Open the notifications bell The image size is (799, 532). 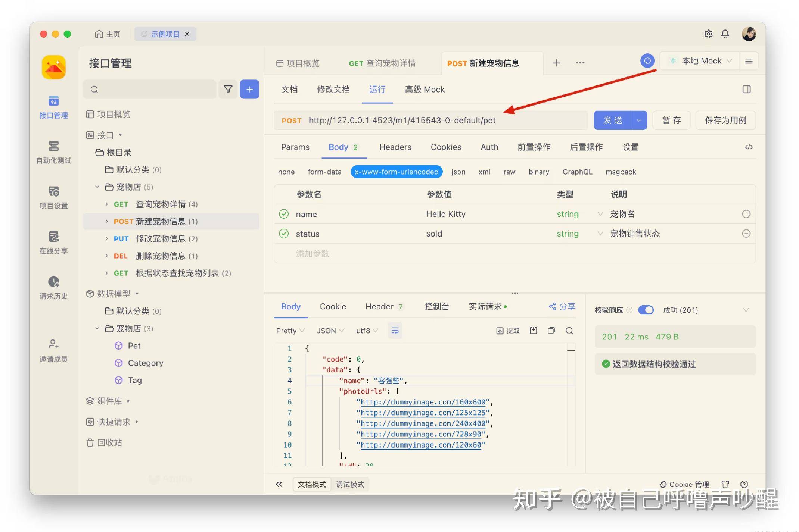point(725,34)
